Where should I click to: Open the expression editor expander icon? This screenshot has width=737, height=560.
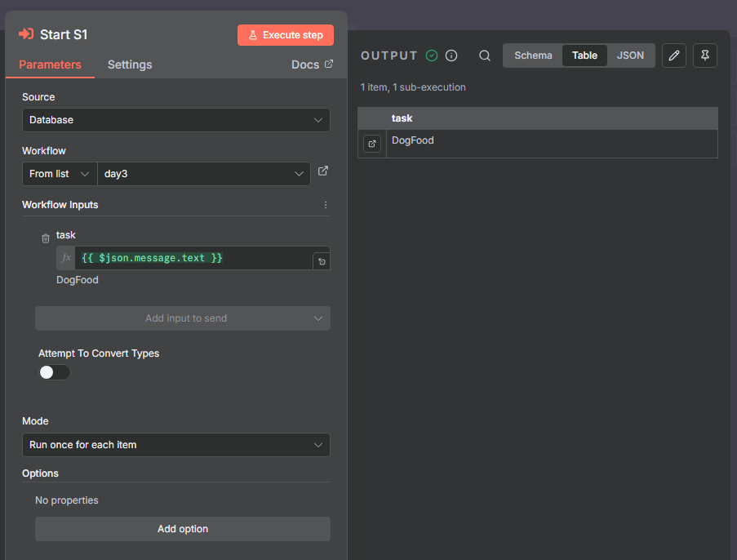click(x=322, y=259)
